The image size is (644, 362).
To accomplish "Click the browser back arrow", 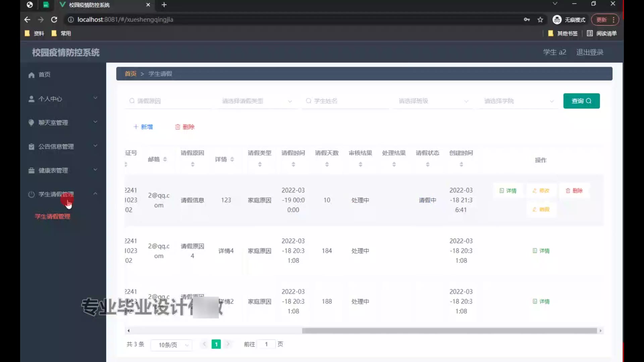I will pos(27,20).
